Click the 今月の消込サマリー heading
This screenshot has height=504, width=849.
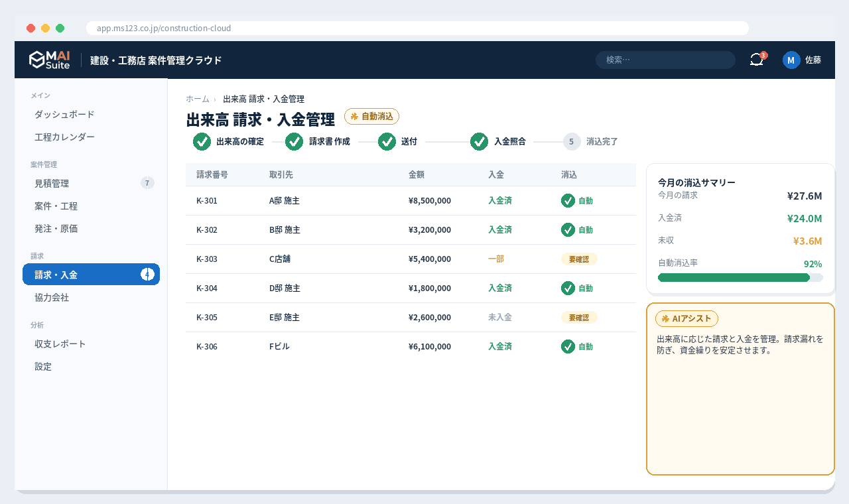[x=696, y=182]
